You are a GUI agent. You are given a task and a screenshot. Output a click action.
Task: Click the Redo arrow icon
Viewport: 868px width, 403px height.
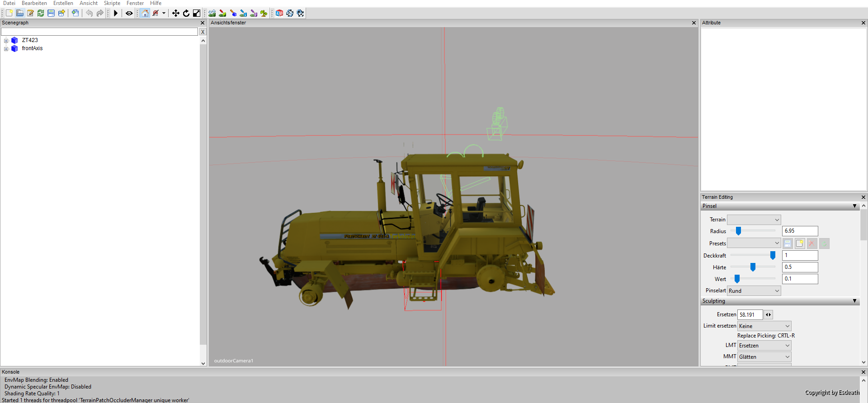[100, 13]
